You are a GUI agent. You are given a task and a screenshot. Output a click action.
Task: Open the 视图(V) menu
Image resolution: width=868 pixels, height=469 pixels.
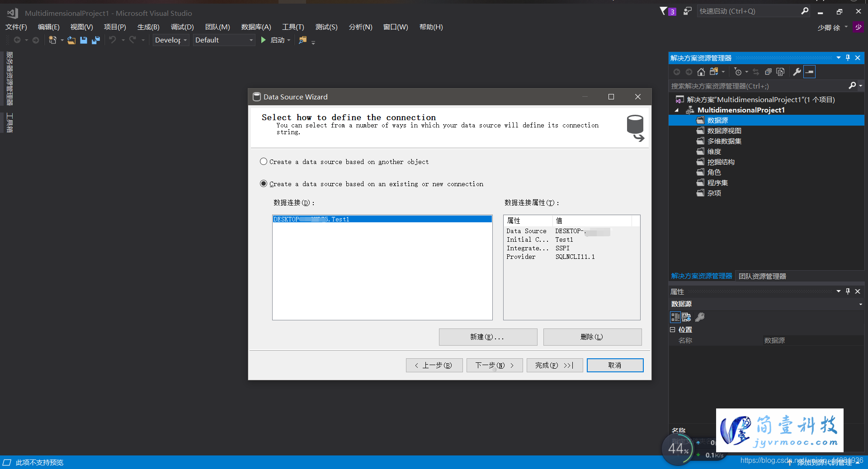(x=82, y=27)
